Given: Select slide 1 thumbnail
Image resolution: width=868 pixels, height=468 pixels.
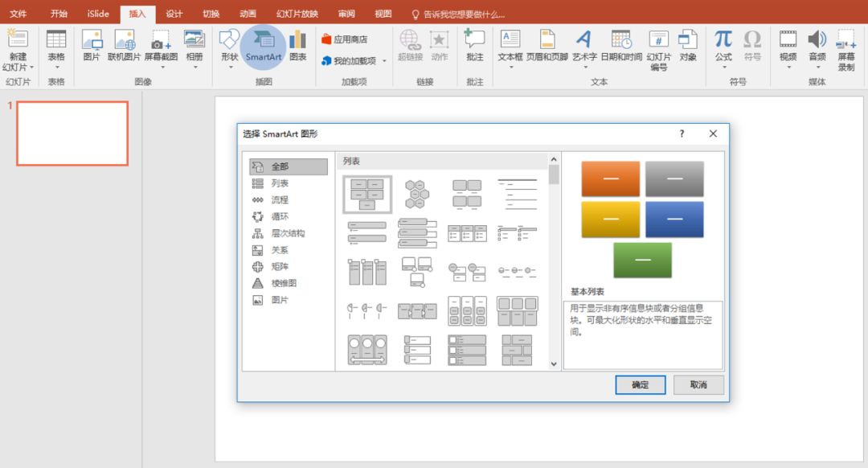Looking at the screenshot, I should pos(72,133).
